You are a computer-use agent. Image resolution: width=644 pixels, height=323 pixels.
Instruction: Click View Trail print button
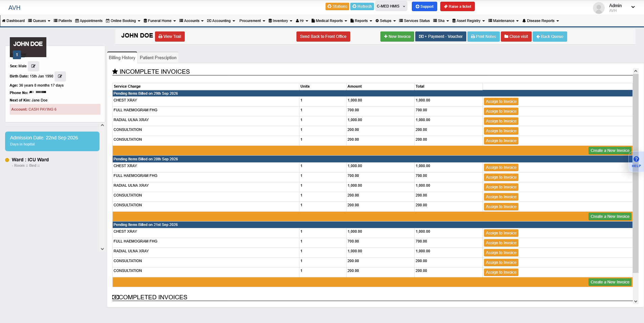(170, 37)
